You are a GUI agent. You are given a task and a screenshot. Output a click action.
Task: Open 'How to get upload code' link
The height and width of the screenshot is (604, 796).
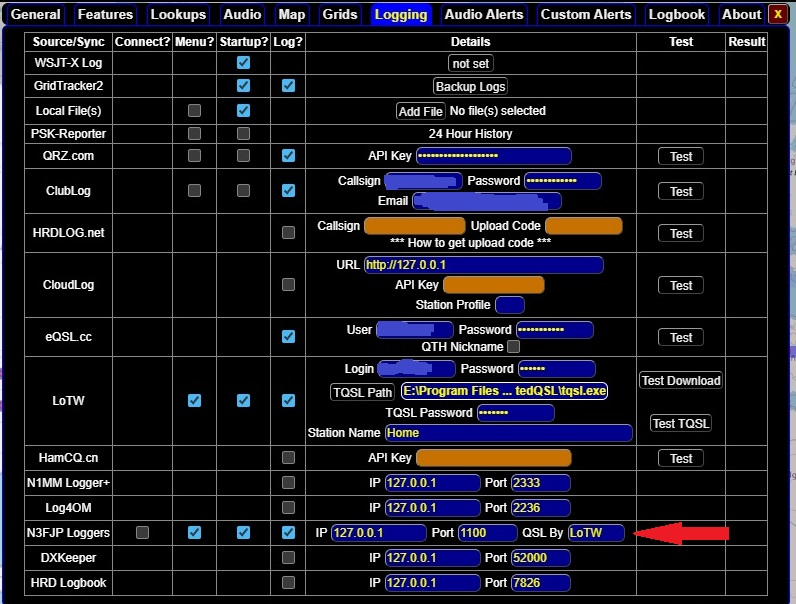pyautogui.click(x=471, y=243)
